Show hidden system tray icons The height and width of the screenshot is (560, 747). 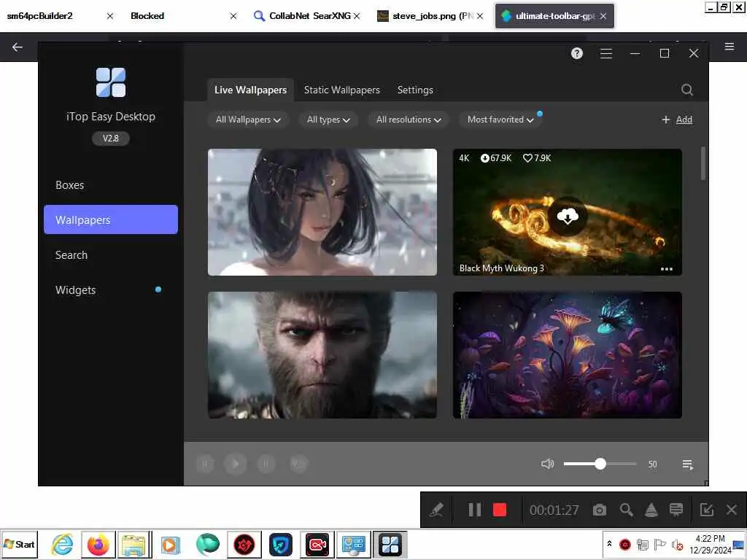tap(609, 543)
